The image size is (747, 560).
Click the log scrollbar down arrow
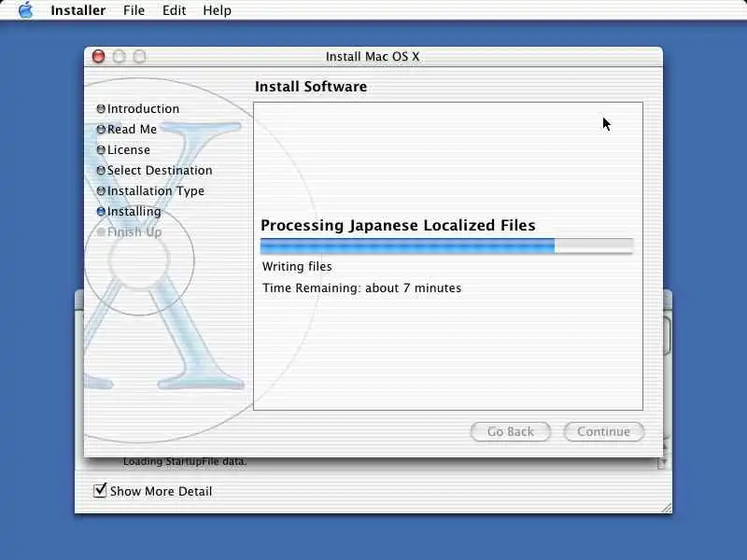(663, 462)
